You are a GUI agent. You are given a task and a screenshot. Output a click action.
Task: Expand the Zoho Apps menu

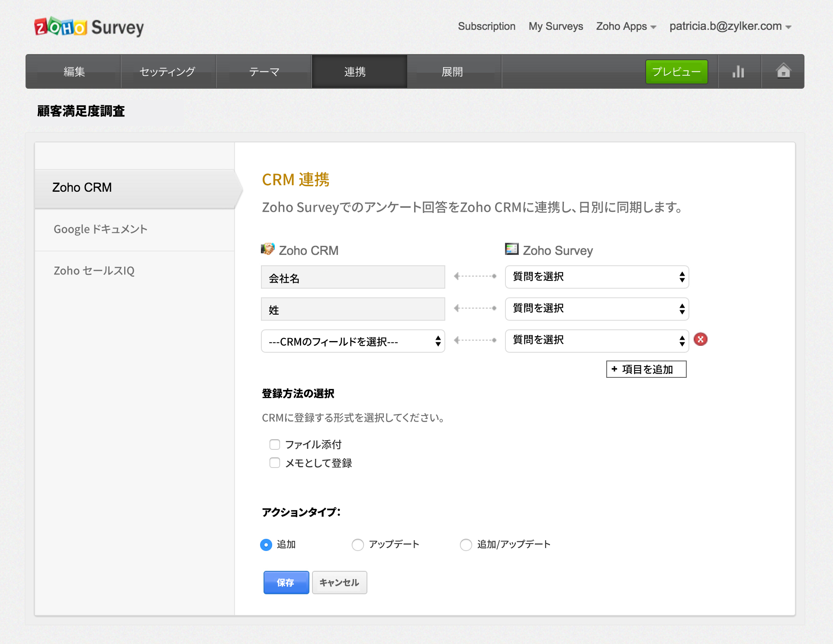626,26
